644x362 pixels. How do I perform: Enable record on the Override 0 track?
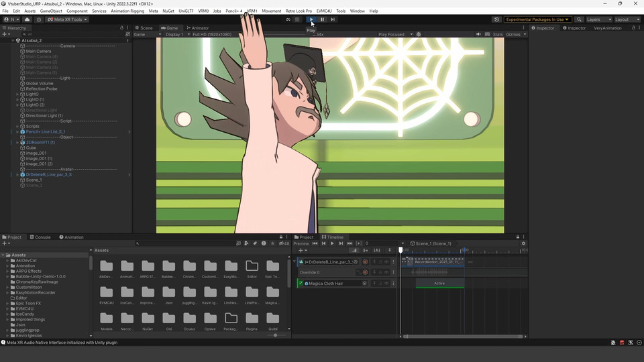coord(365,273)
